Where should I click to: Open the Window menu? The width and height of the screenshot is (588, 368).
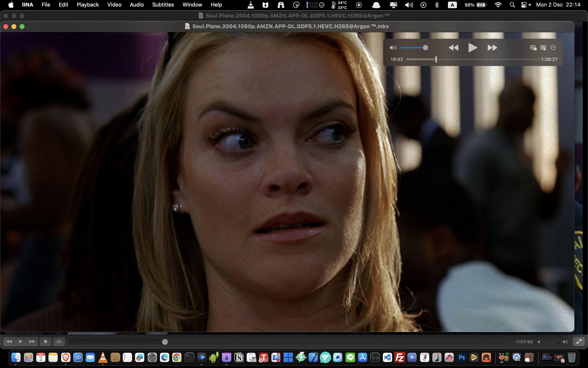pos(192,5)
